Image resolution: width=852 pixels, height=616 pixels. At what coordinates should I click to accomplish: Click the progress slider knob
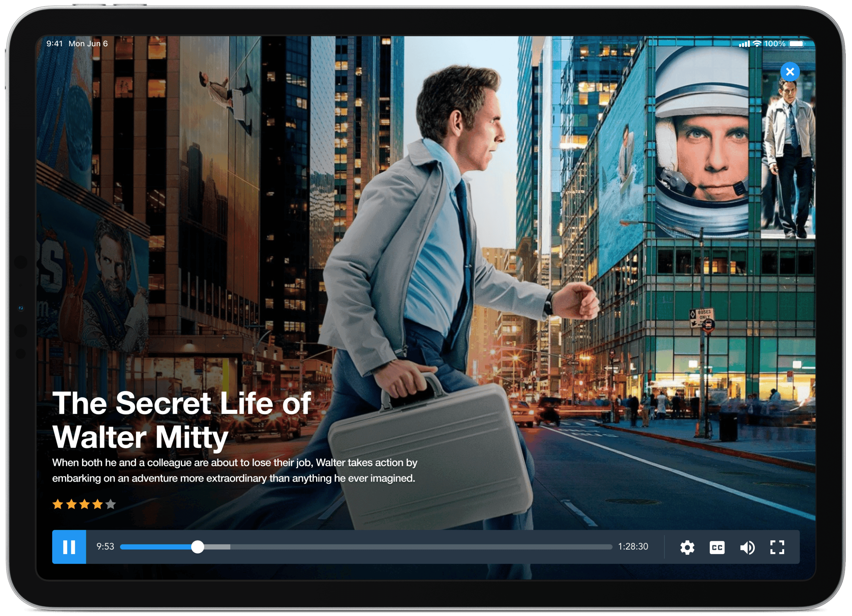197,547
